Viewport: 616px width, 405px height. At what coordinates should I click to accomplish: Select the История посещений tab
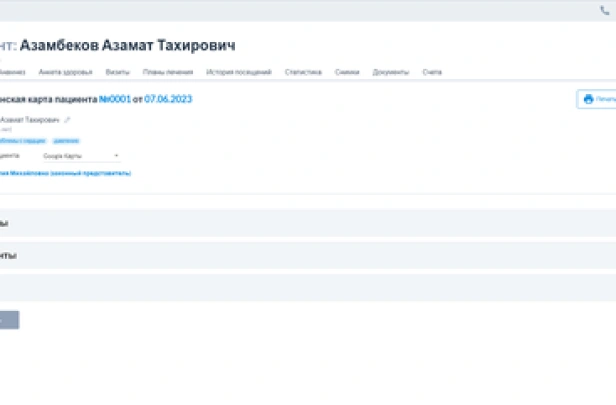pos(240,72)
